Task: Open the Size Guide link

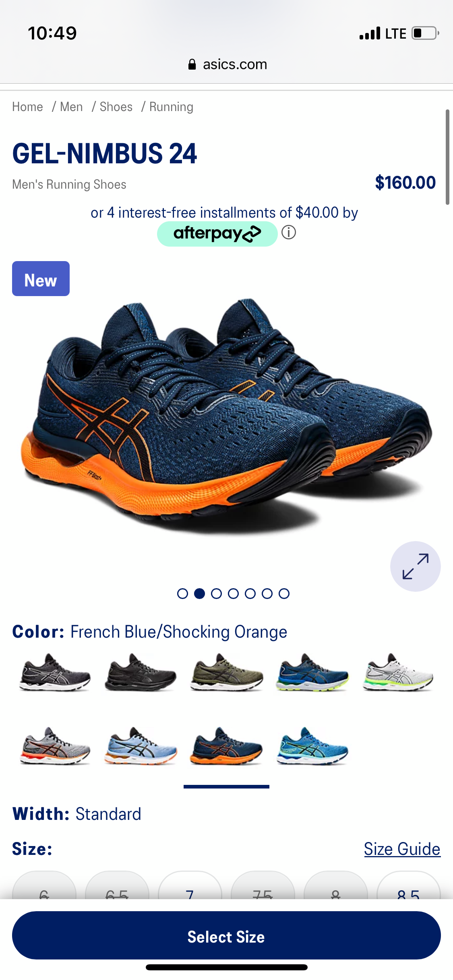Action: 402,849
